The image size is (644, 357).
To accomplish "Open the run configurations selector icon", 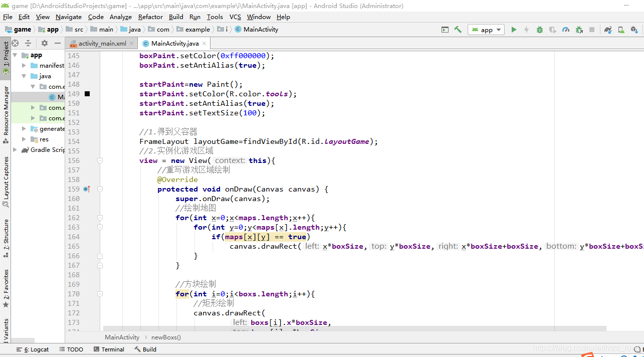I will pos(445,30).
